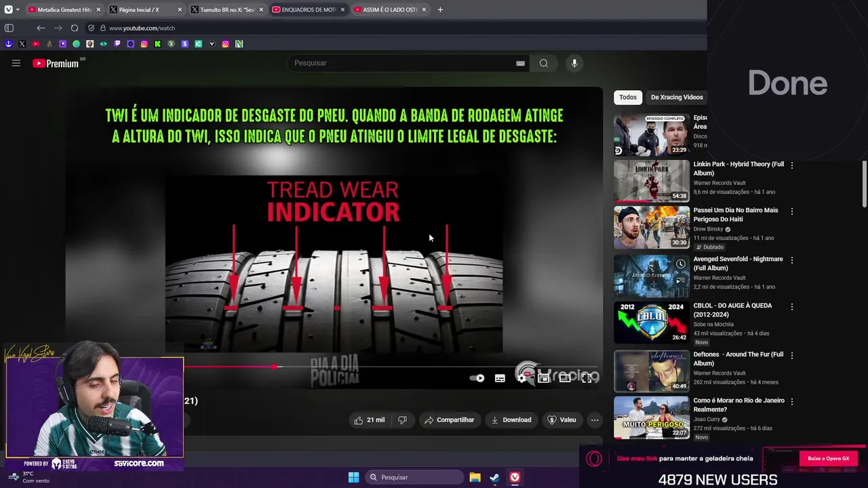Click the site lock icon in address bar
The width and height of the screenshot is (868, 488).
[x=103, y=28]
